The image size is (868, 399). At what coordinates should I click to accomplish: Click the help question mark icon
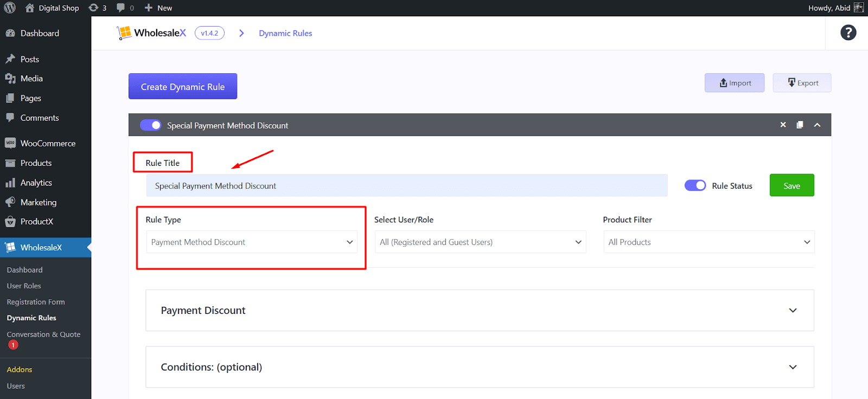848,33
